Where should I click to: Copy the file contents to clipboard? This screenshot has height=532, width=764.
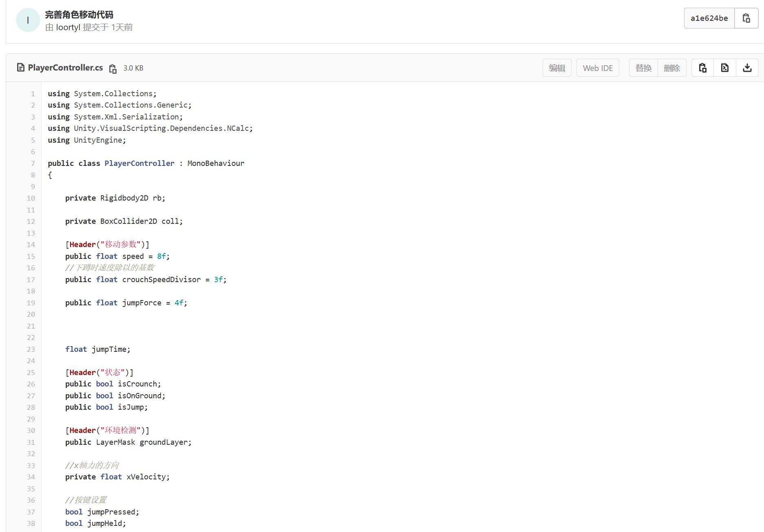tap(702, 68)
